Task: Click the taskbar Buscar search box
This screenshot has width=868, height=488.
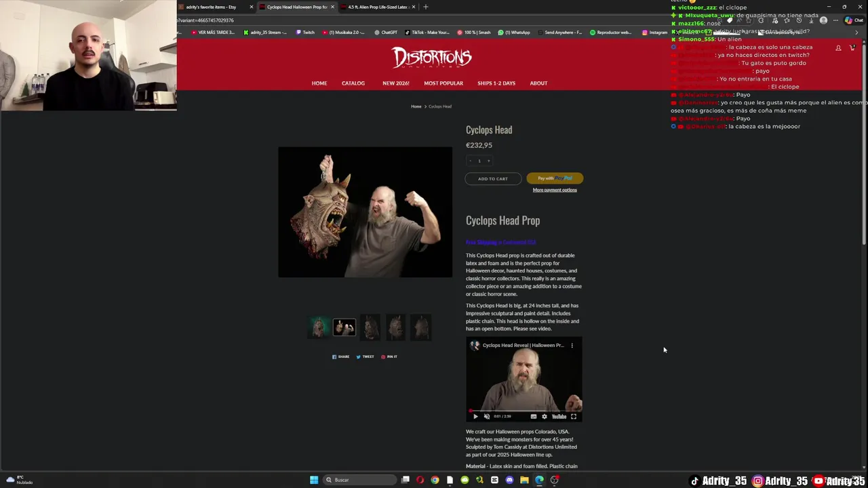Action: 359,480
